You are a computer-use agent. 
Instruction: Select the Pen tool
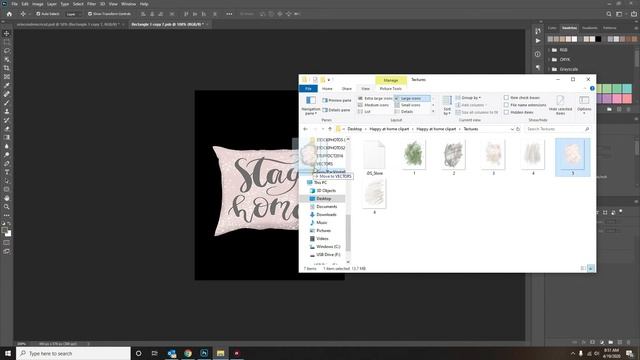point(7,163)
